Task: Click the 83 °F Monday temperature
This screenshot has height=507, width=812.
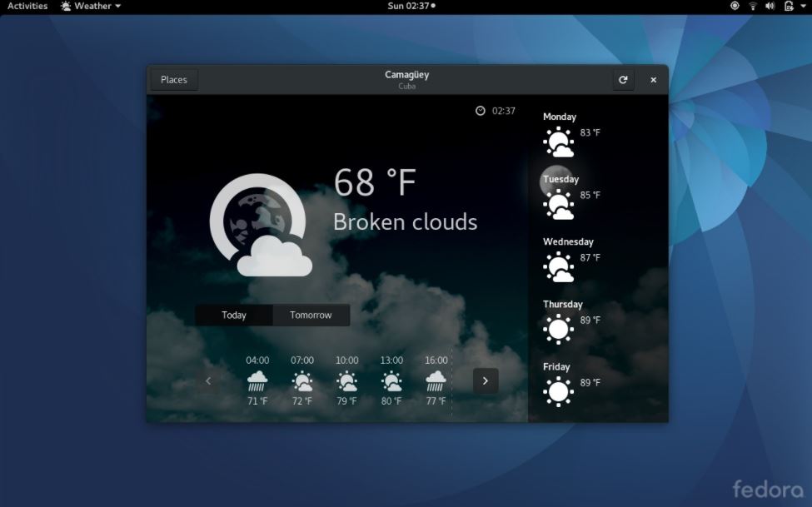Action: (590, 132)
